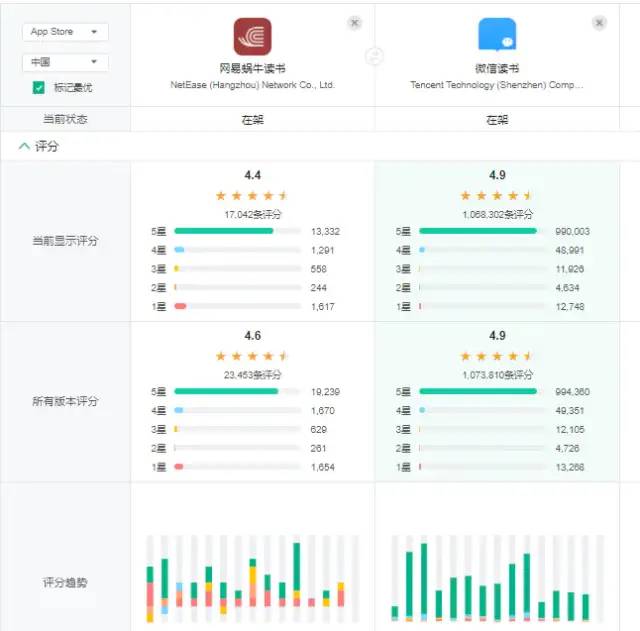
Task: Click the value 12,748 in 微信读书 ratings
Action: click(570, 307)
